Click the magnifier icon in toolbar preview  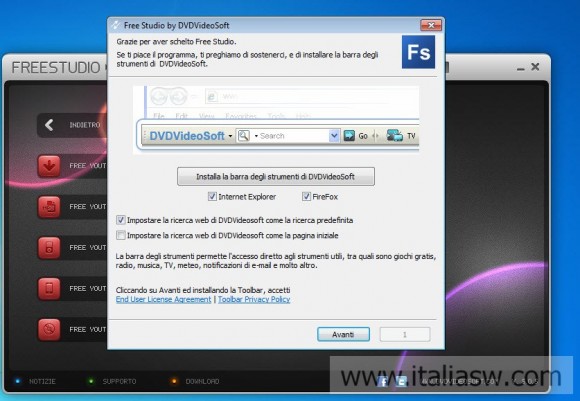coord(243,136)
